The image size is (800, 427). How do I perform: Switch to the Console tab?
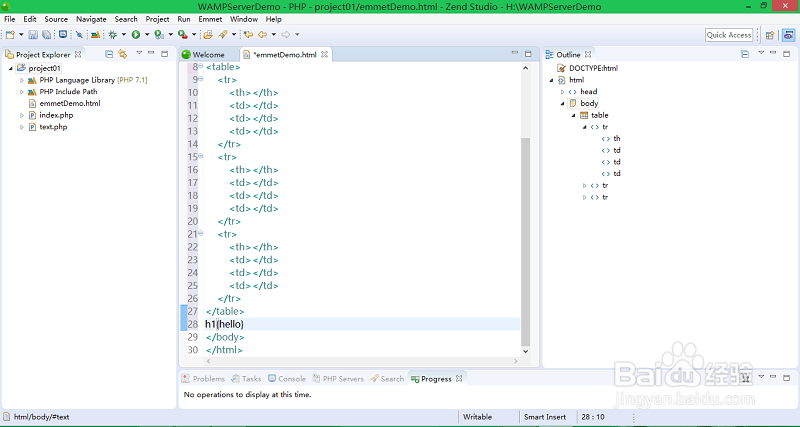click(287, 379)
